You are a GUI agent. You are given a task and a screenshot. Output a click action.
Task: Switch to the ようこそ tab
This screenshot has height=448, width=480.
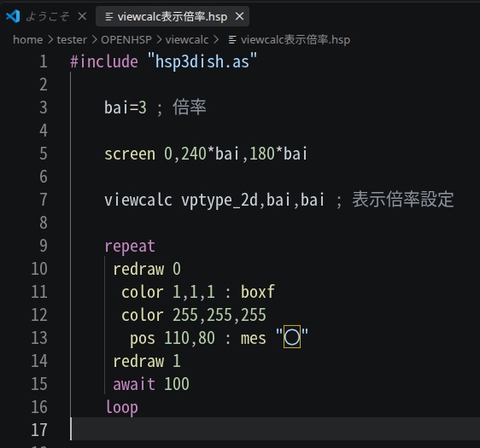[48, 16]
